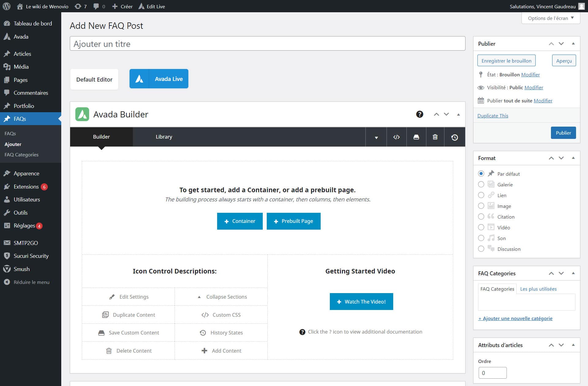Screen dimensions: 588x386
Task: Switch to Builder tab
Action: pos(101,137)
